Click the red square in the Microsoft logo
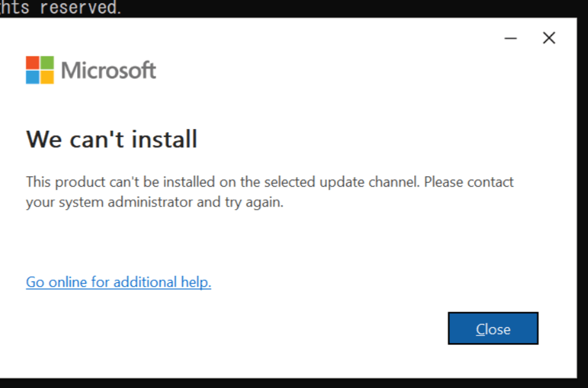588x388 pixels. click(x=33, y=62)
